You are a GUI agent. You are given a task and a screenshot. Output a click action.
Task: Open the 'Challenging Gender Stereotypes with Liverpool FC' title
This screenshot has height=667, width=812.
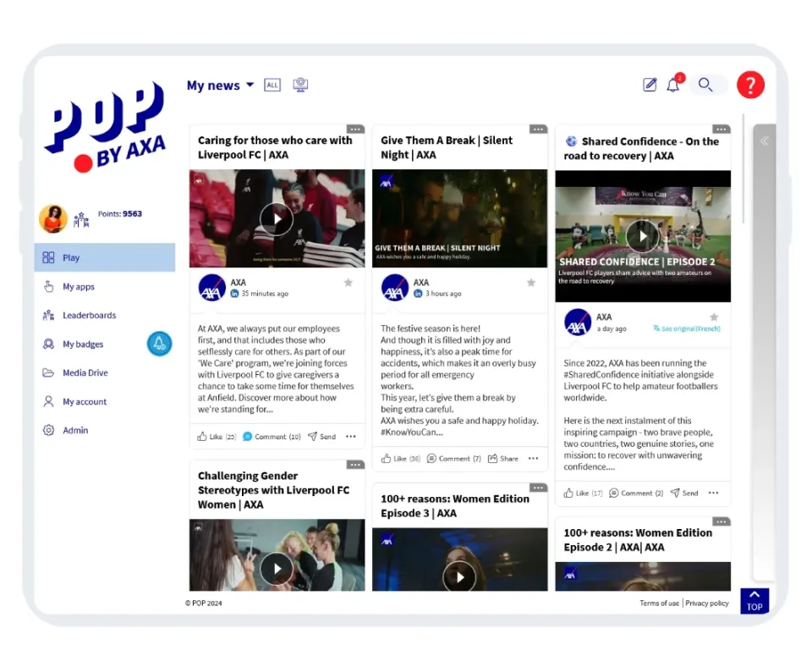point(273,490)
